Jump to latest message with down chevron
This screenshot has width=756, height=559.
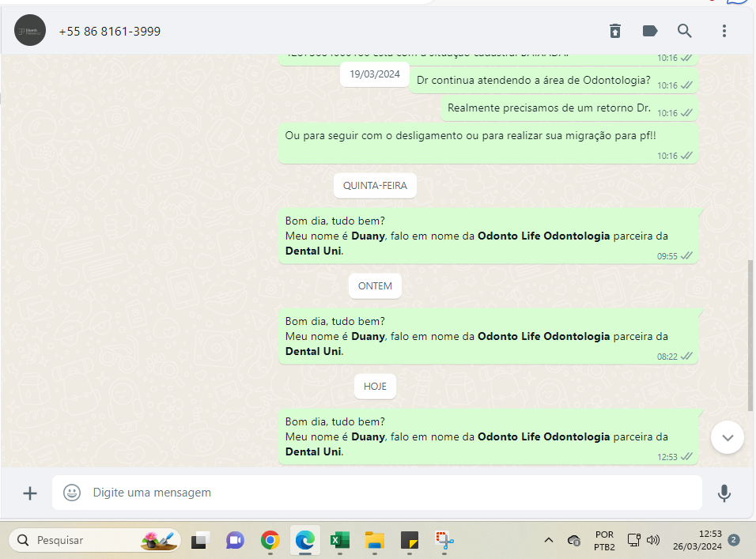(x=727, y=437)
